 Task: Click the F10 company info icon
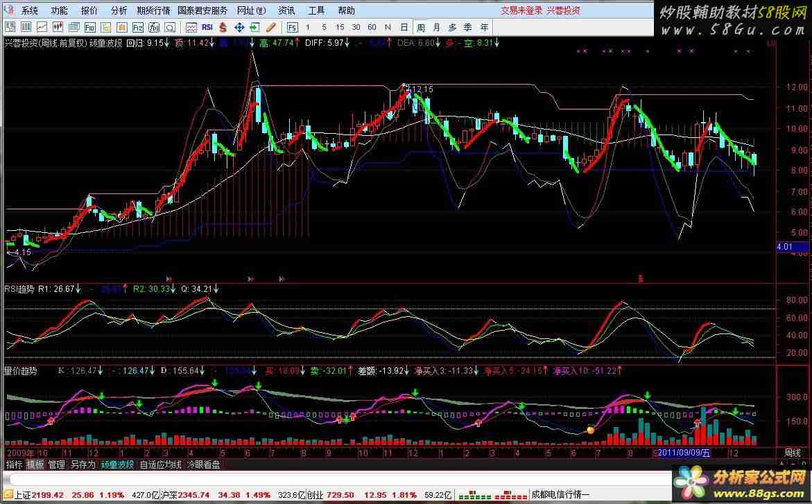point(90,27)
